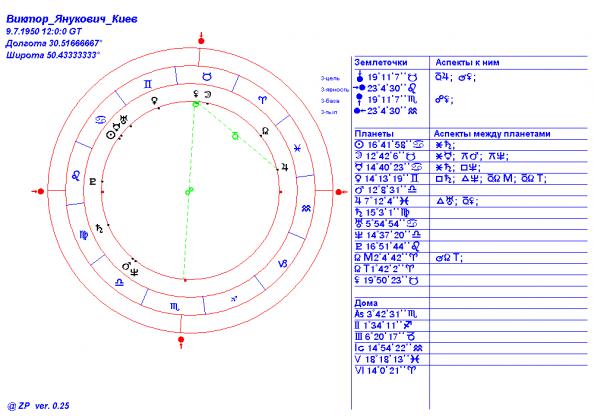Click the Venus position row 14°13'19''

tap(388, 178)
